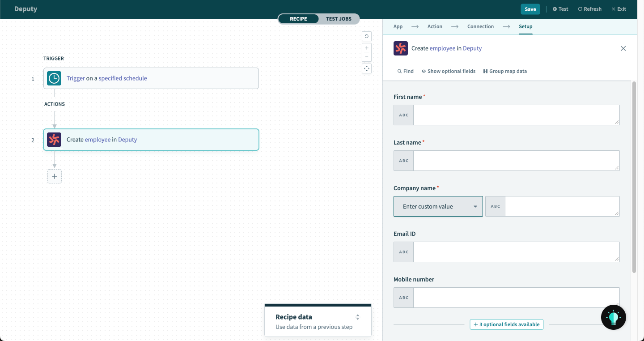Click into the First name input field
Image resolution: width=644 pixels, height=341 pixels.
516,115
